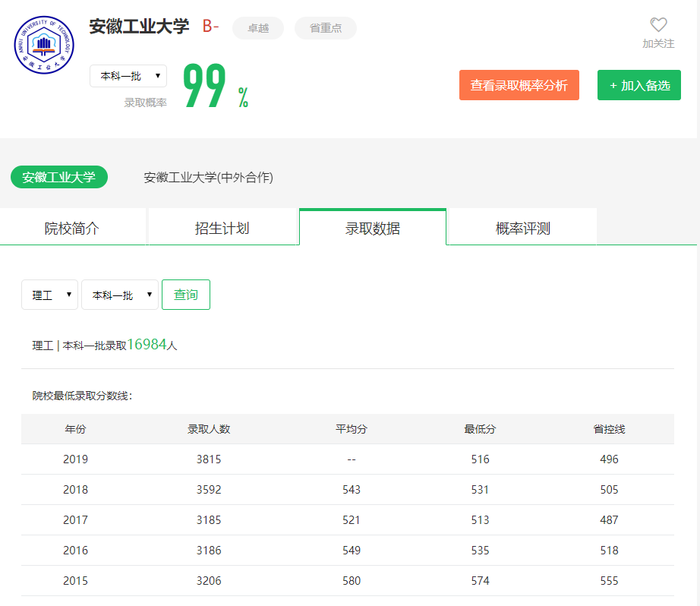Click the Anhui University of Technology logo

coord(44,45)
